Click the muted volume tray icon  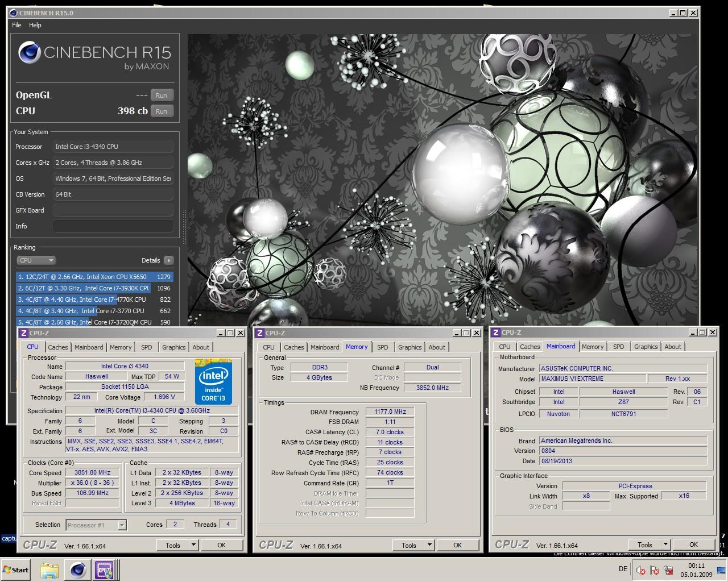641,571
